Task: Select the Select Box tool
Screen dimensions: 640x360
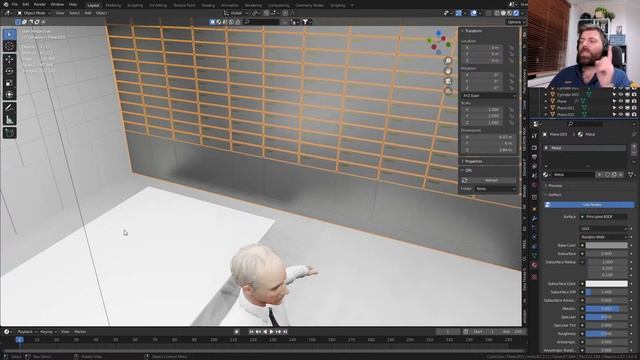Action: pyautogui.click(x=9, y=35)
